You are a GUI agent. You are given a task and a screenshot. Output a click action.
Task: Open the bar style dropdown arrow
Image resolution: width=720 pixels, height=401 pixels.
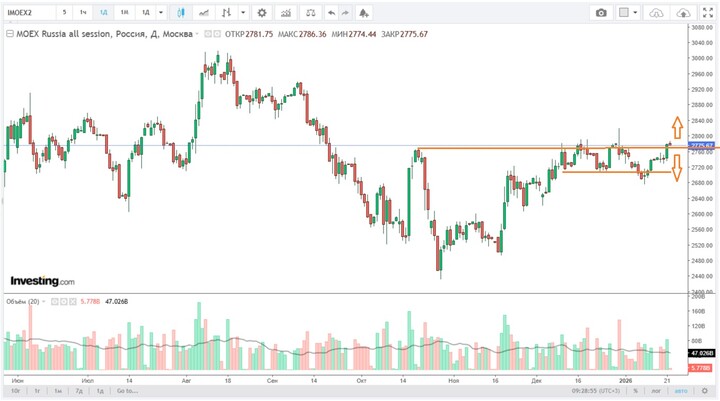[x=244, y=13]
